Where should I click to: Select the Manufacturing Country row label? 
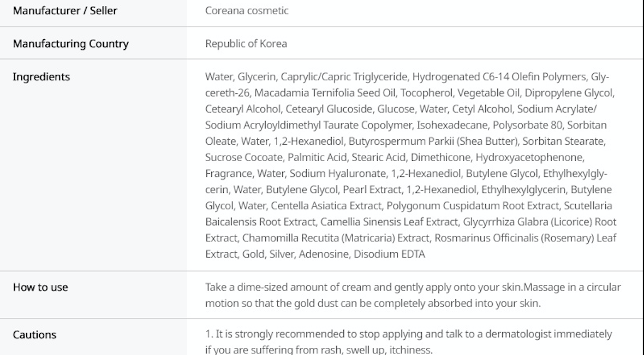(x=70, y=44)
